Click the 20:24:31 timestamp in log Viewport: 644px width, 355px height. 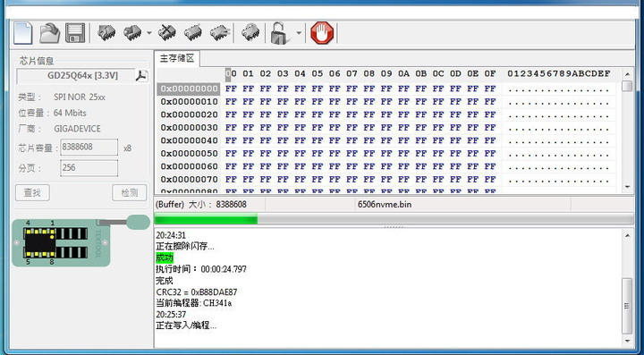(171, 235)
